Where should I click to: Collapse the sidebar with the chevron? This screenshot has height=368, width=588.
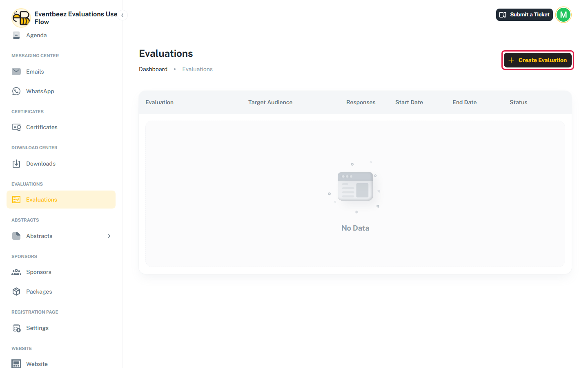point(122,15)
